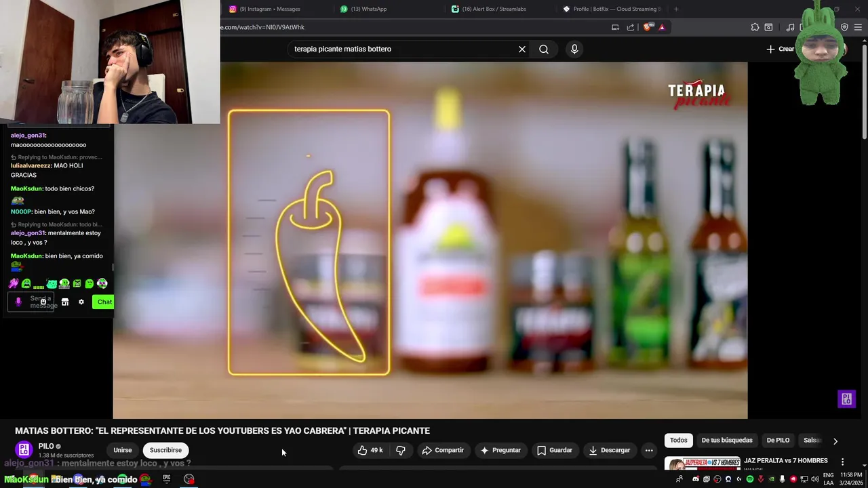
Task: Open the more actions three-dot menu
Action: (x=649, y=450)
